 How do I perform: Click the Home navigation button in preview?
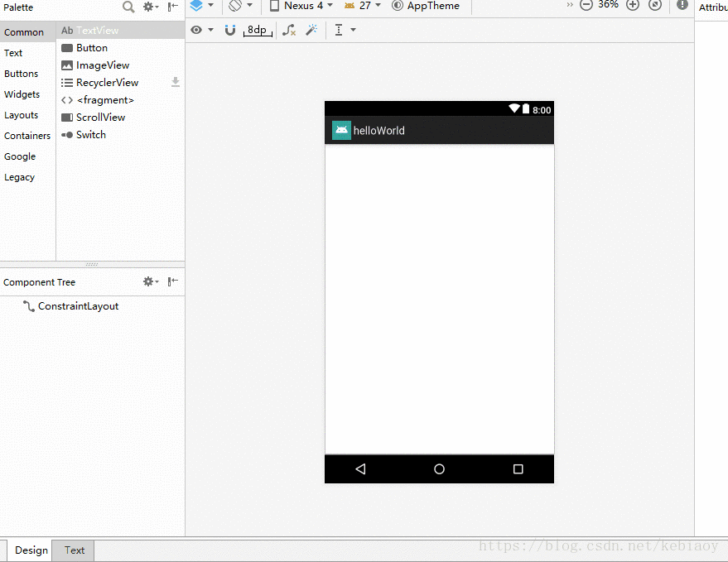(439, 469)
